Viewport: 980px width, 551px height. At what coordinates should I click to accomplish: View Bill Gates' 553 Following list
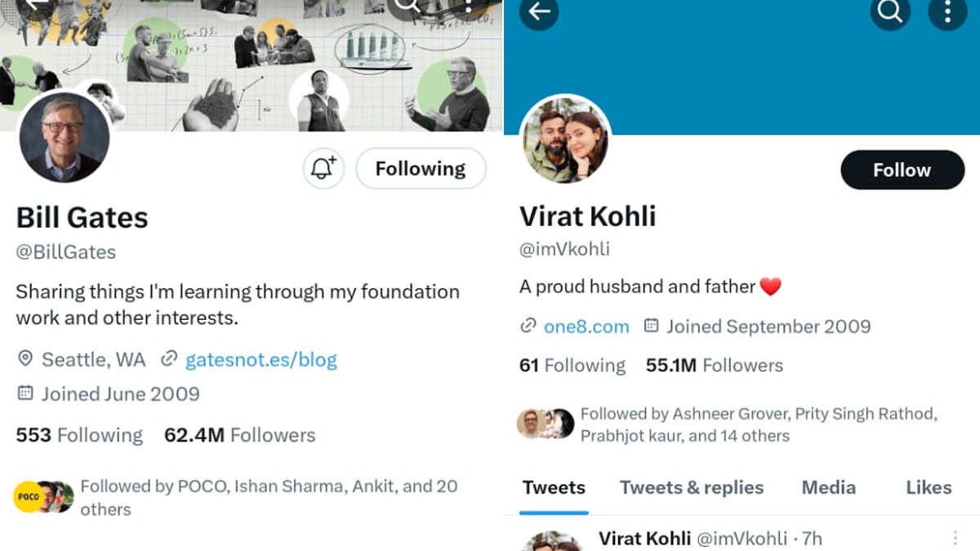tap(79, 436)
